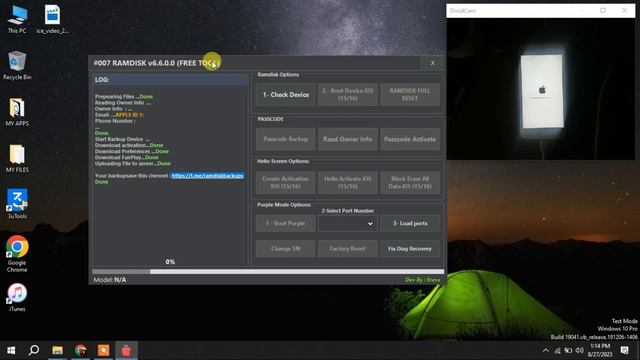Screen dimensions: 640x360
Task: Click Hello Activate iOS (15/16) button
Action: tap(348, 182)
